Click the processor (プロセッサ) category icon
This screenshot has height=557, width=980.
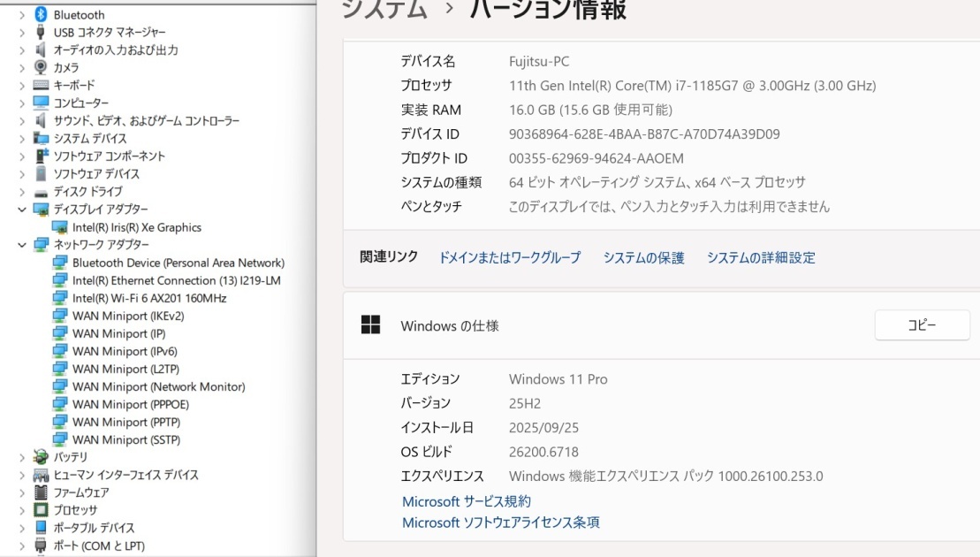pyautogui.click(x=41, y=510)
